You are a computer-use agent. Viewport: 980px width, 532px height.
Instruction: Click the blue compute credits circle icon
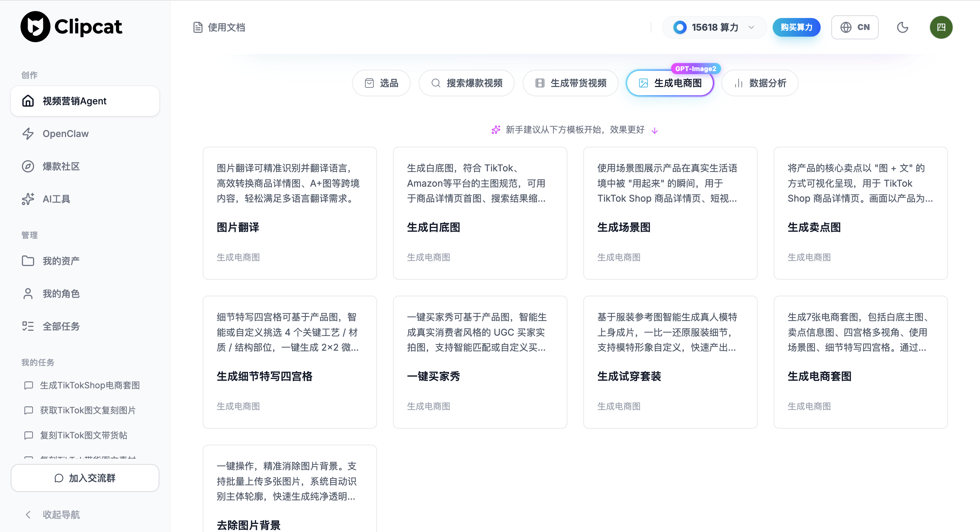pos(680,27)
